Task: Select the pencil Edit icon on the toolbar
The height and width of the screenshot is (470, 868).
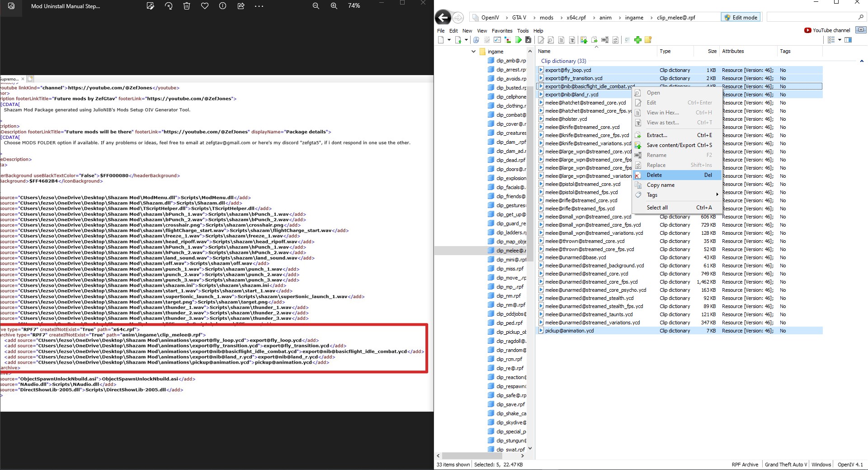Action: pos(541,40)
